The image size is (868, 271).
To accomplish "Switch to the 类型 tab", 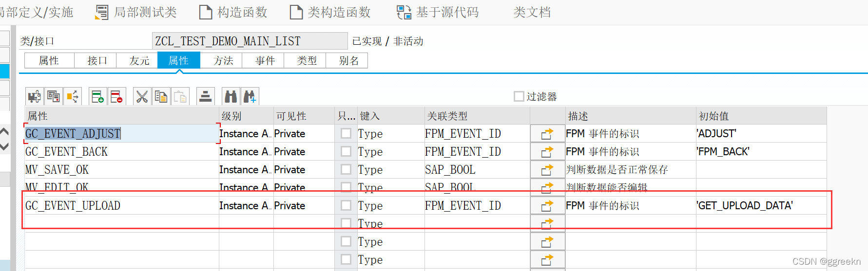I will [306, 60].
